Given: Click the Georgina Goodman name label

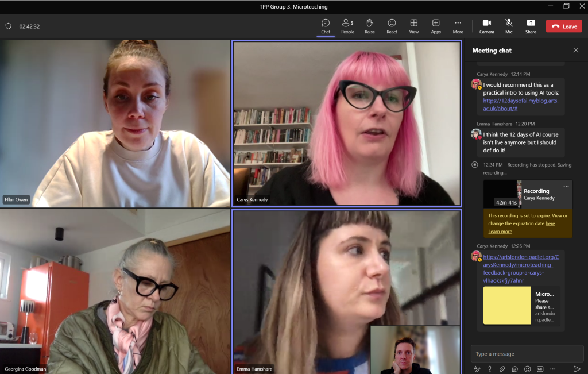Looking at the screenshot, I should pos(25,369).
